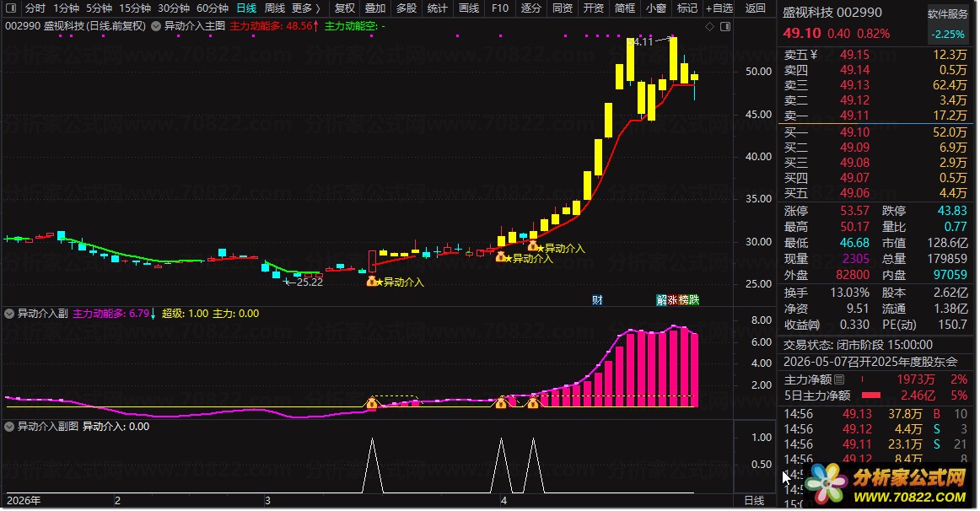Click the 软件服务 button
The height and width of the screenshot is (511, 980).
tap(948, 14)
